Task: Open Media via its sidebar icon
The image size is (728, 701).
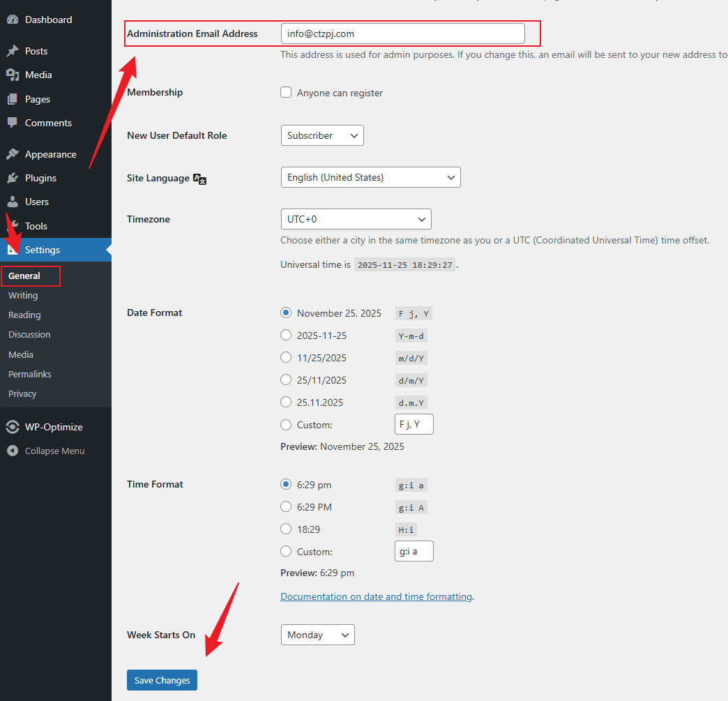Action: tap(13, 75)
